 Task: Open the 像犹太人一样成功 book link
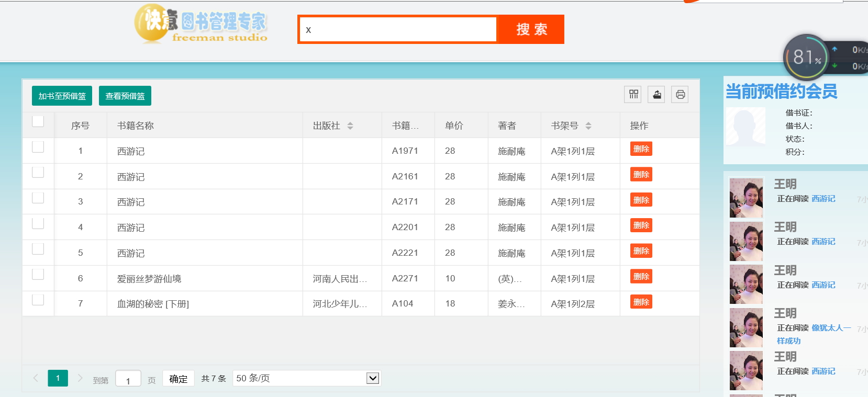(831, 328)
